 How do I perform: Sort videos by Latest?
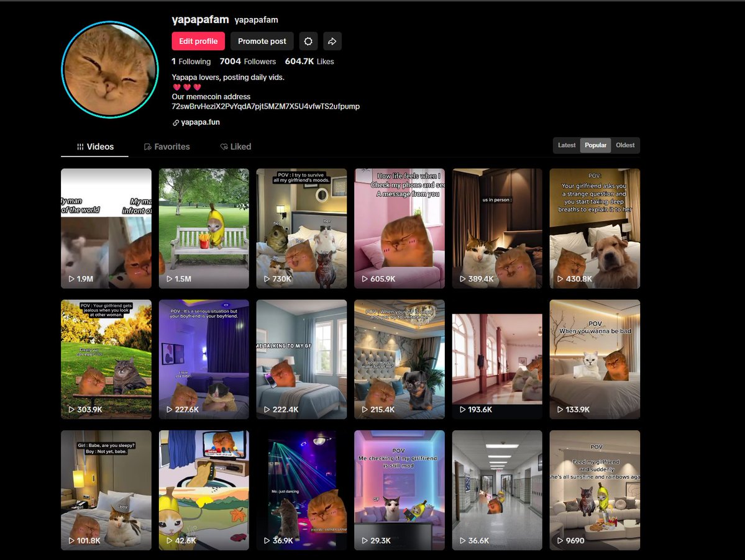566,145
